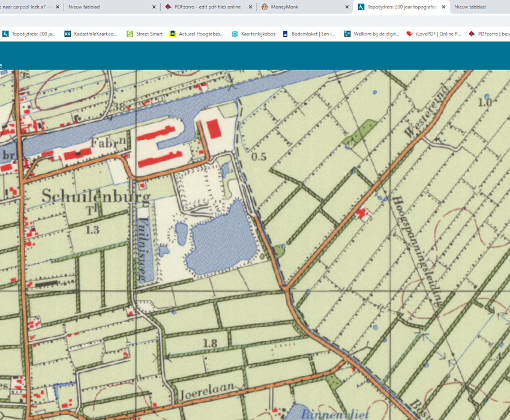Viewport: 510px width, 420px height.
Task: Open the Topotijdreis bookmark
Action: tap(29, 34)
